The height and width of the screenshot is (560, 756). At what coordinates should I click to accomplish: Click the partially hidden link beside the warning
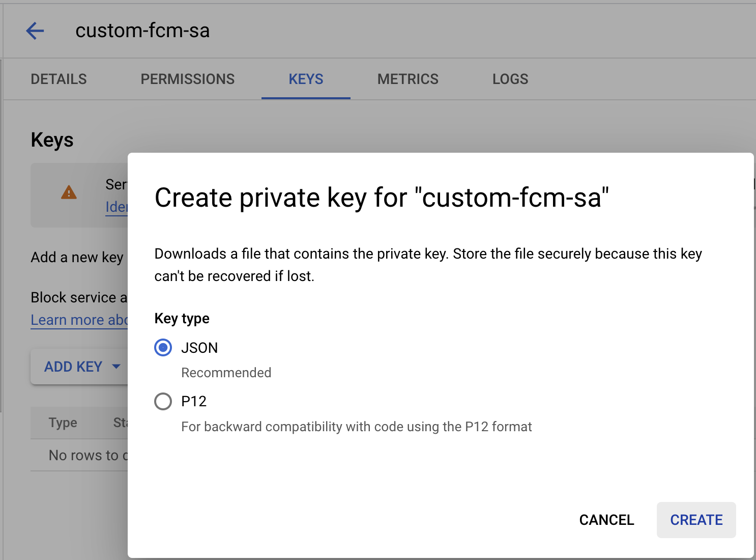click(x=117, y=207)
